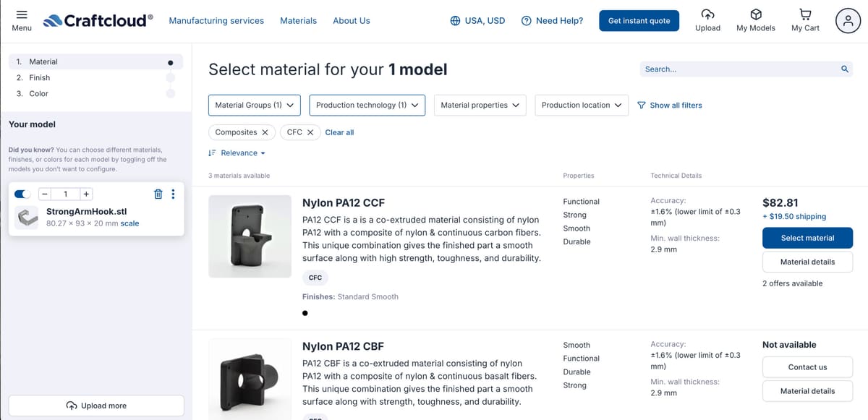Open the model's three-dot options menu
This screenshot has width=868, height=420.
172,194
